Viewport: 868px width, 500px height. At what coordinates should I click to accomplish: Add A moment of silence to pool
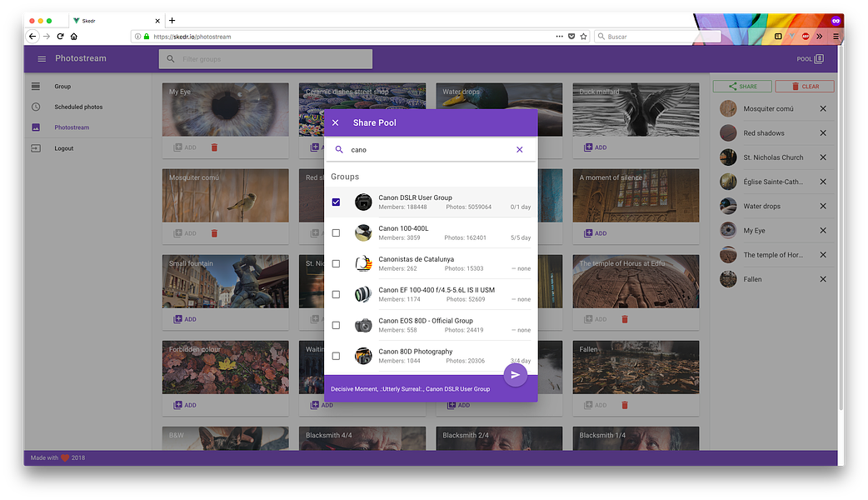tap(595, 233)
